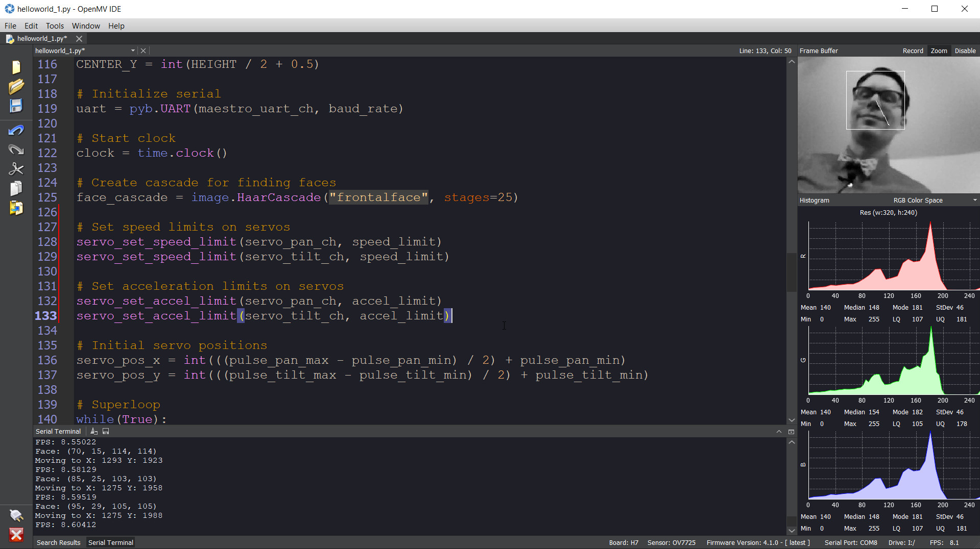Disable the Frame Buffer preview

[x=964, y=51]
